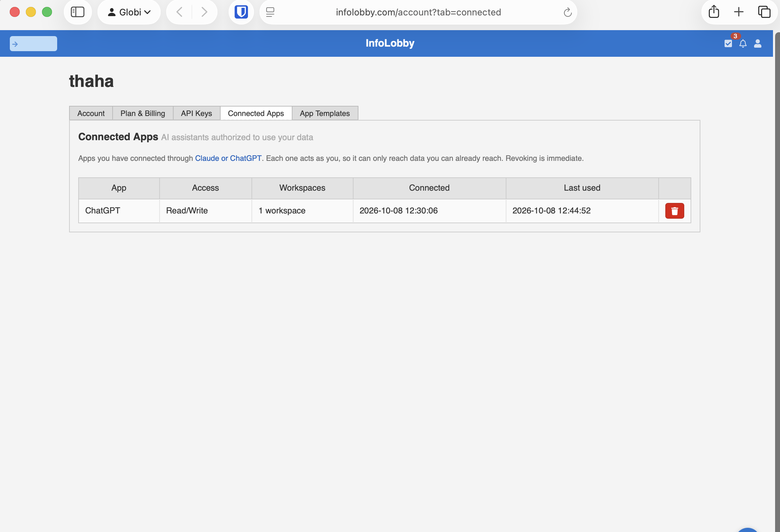Open the notifications bell icon
Image resolution: width=780 pixels, height=532 pixels.
(743, 43)
